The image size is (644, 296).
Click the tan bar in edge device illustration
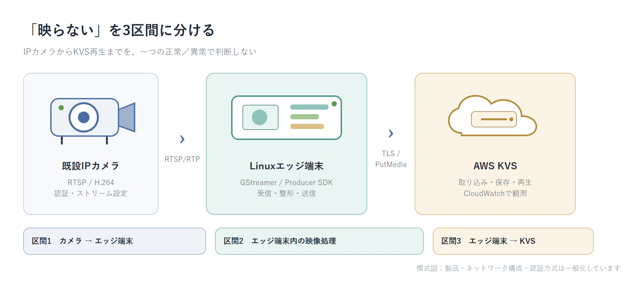point(307,126)
